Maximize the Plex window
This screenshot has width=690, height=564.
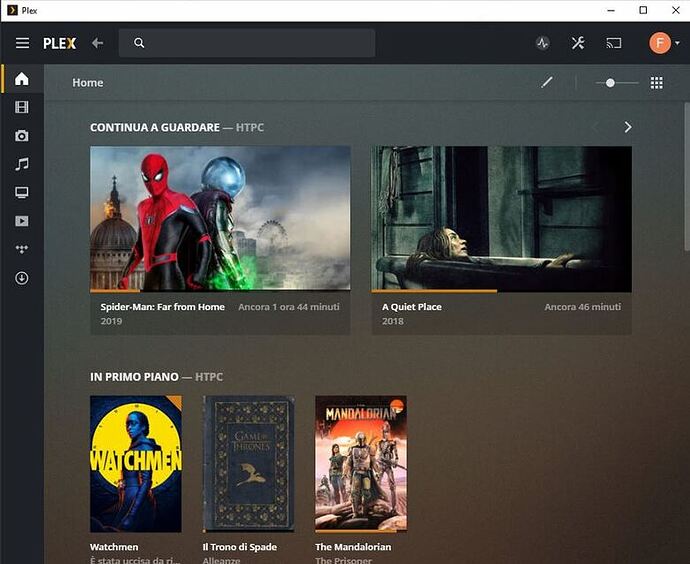[x=643, y=10]
